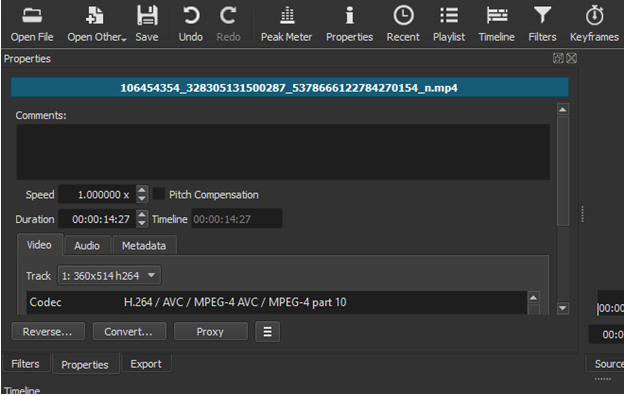Click the Comments text area
Image resolution: width=624 pixels, height=396 pixels.
[x=283, y=152]
